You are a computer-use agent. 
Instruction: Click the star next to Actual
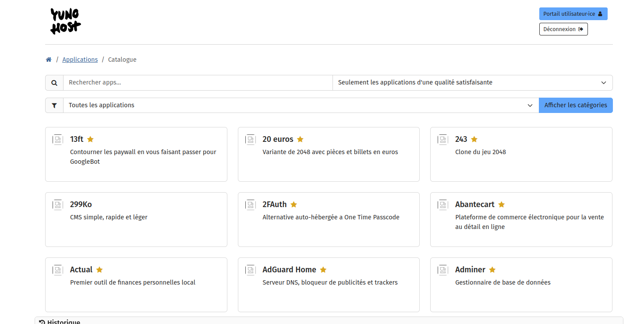(x=99, y=270)
